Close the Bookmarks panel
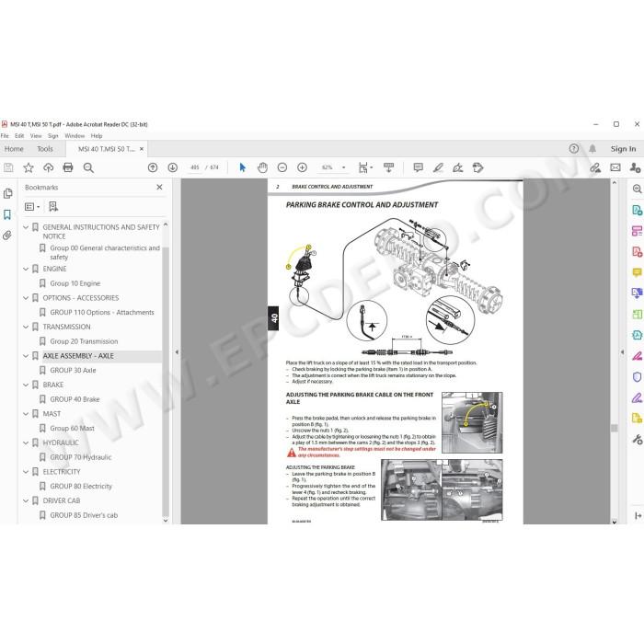This screenshot has width=644, height=644. [159, 188]
